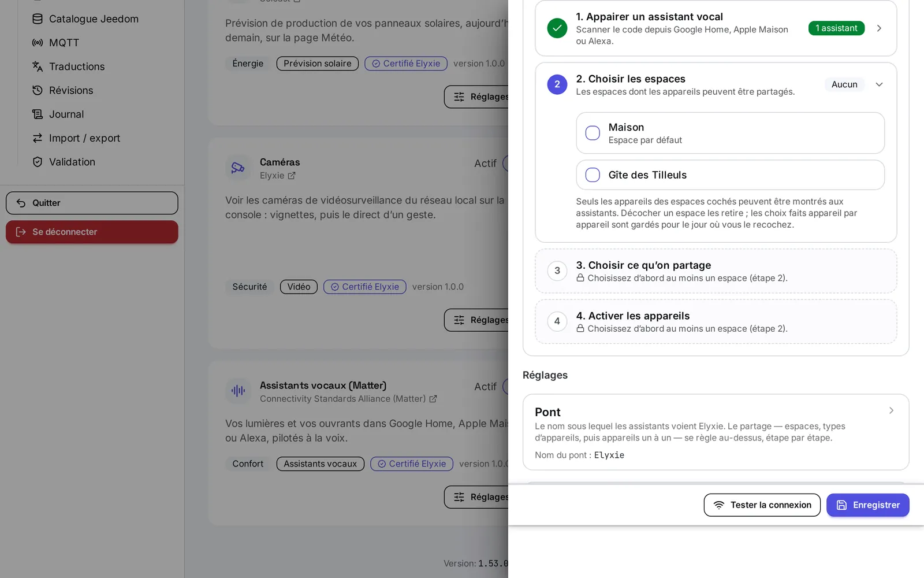
Task: Click the green checkmark on step 1
Action: (x=557, y=28)
